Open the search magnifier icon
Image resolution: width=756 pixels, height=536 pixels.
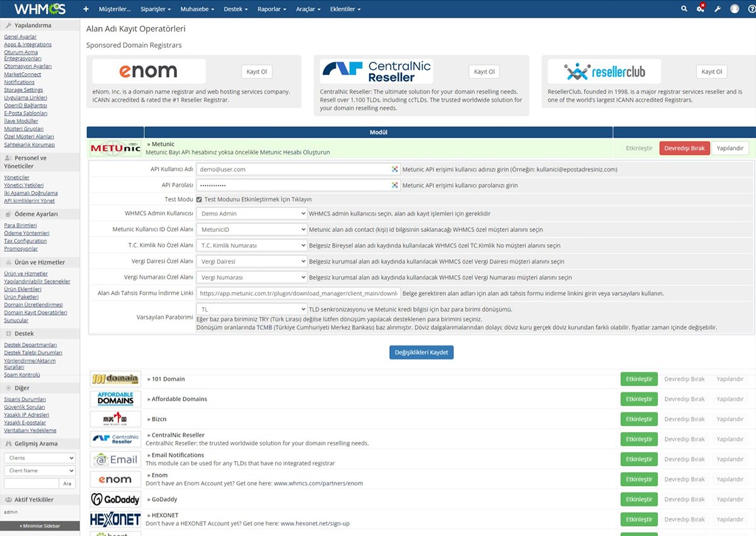[684, 9]
